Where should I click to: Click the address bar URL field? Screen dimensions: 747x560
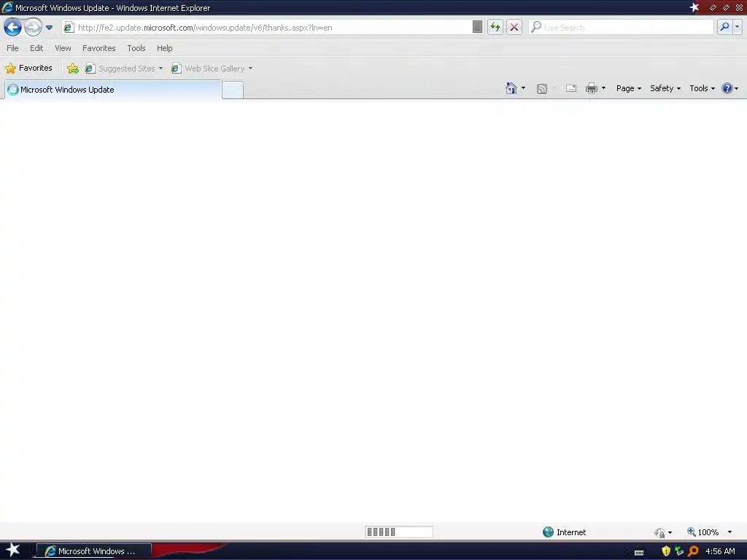271,28
